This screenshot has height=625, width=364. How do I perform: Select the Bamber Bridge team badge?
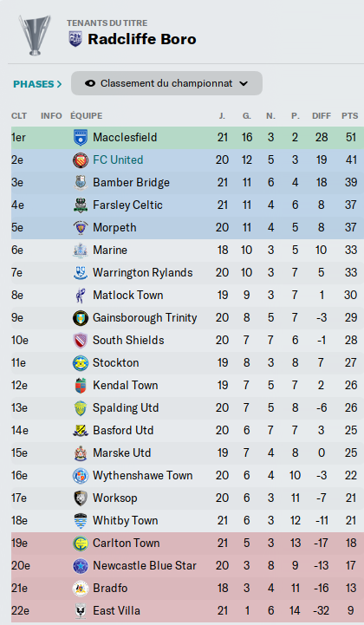point(81,183)
